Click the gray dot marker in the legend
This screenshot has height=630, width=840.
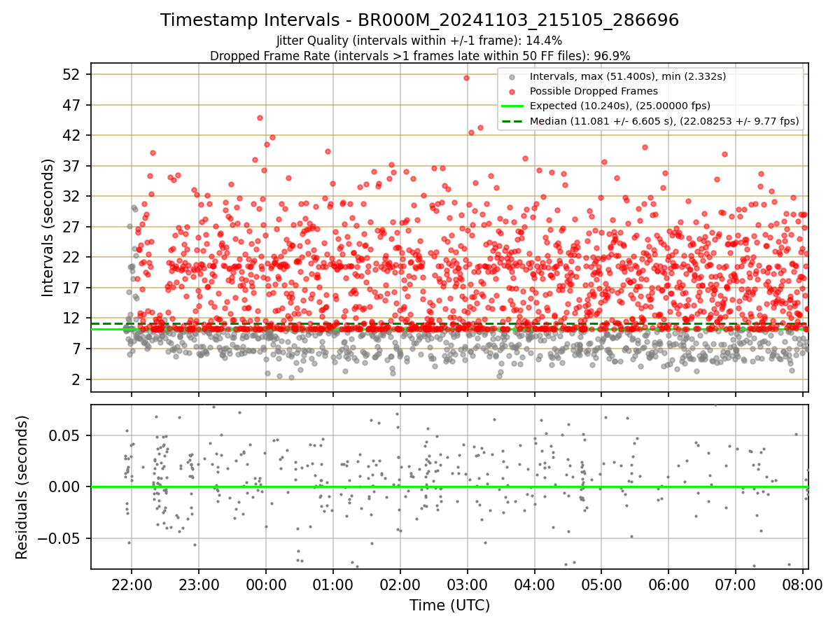[x=513, y=76]
